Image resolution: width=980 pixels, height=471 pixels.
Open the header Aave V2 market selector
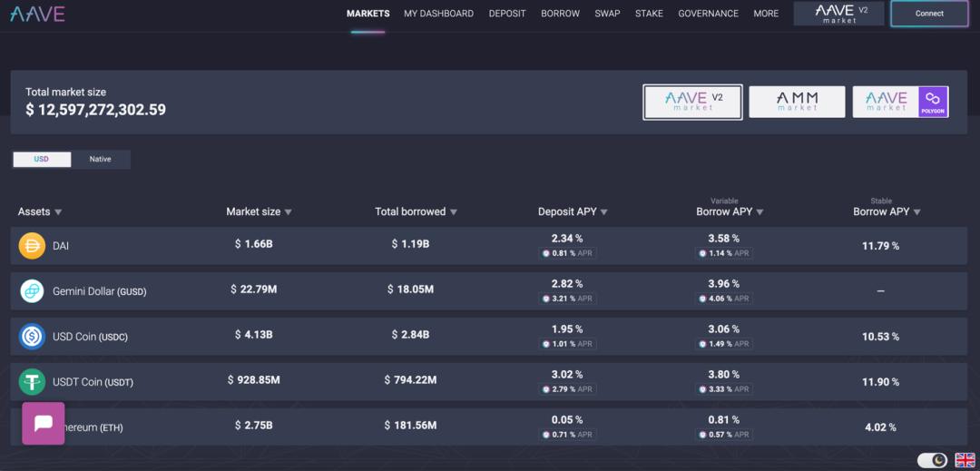[x=838, y=14]
